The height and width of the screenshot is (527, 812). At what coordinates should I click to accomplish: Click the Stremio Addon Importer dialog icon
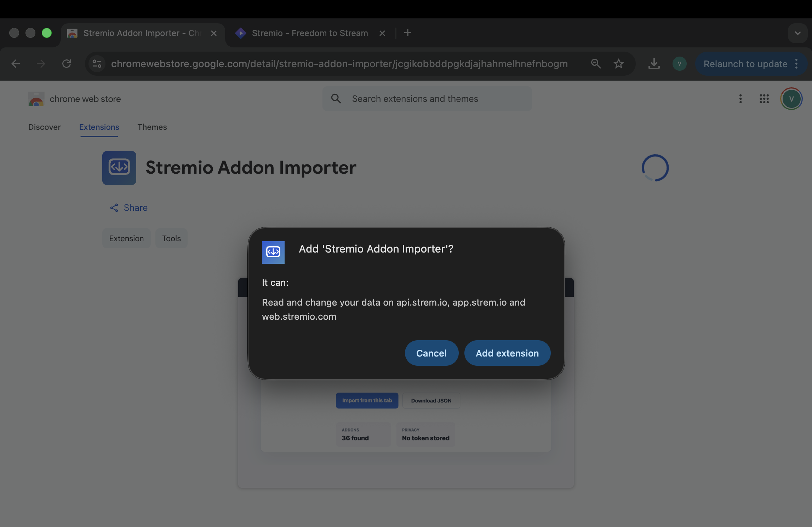(x=273, y=252)
